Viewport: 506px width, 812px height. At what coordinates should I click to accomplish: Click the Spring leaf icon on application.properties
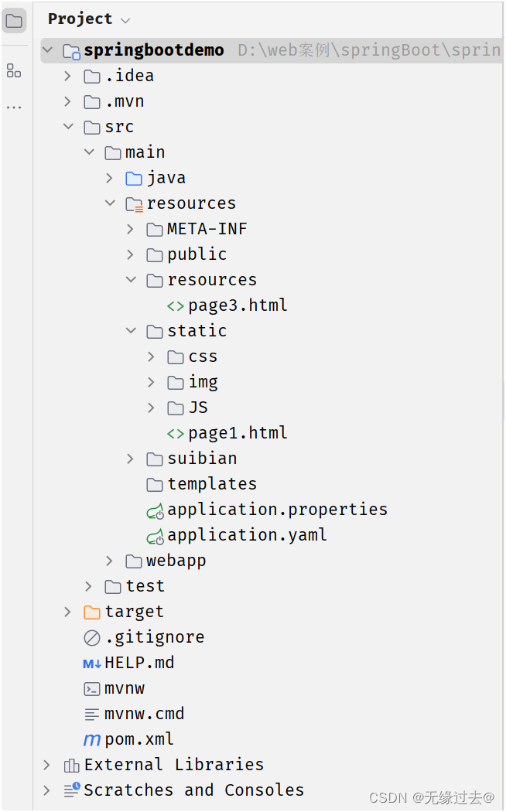click(155, 509)
